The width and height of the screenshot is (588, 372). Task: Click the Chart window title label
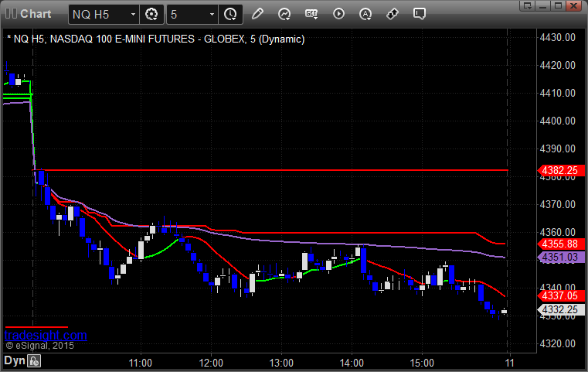(x=36, y=14)
